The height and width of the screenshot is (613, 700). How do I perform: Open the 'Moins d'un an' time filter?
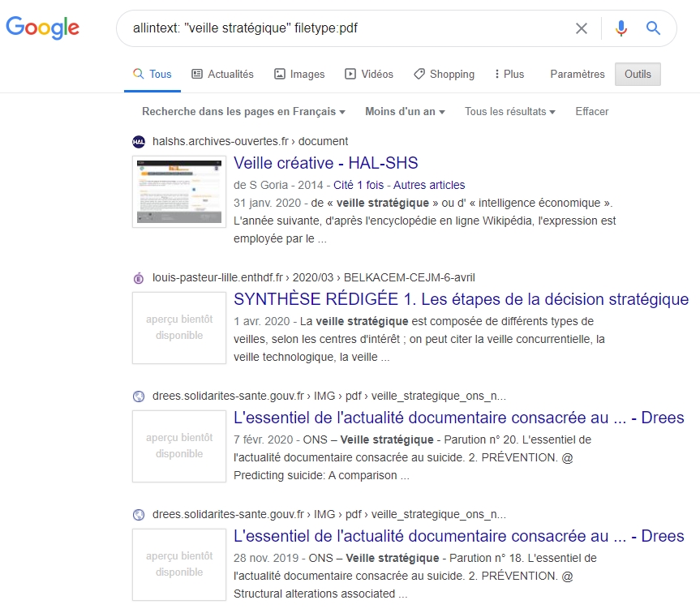click(405, 112)
